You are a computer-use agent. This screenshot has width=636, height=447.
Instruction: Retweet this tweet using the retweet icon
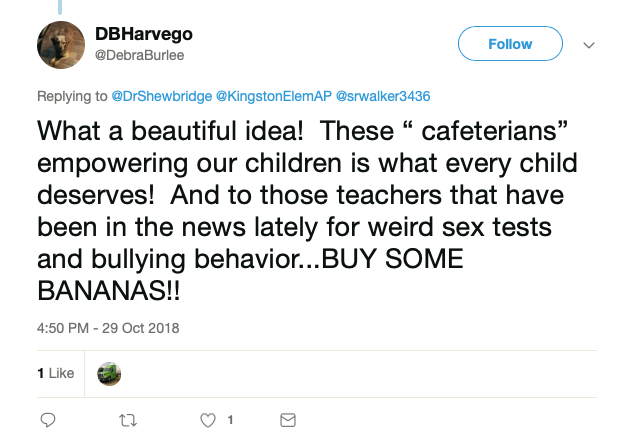127,420
